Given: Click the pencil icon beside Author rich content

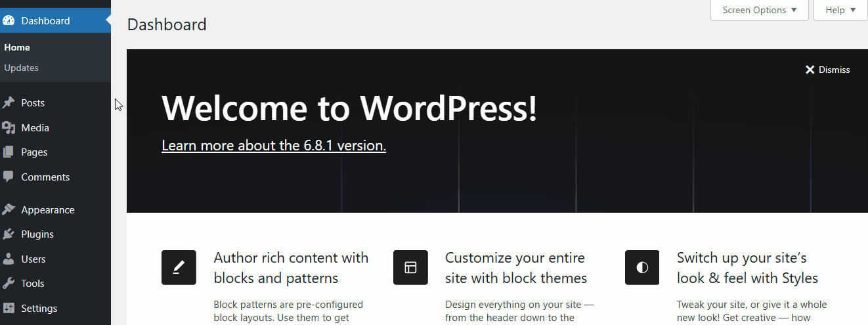Looking at the screenshot, I should (179, 267).
